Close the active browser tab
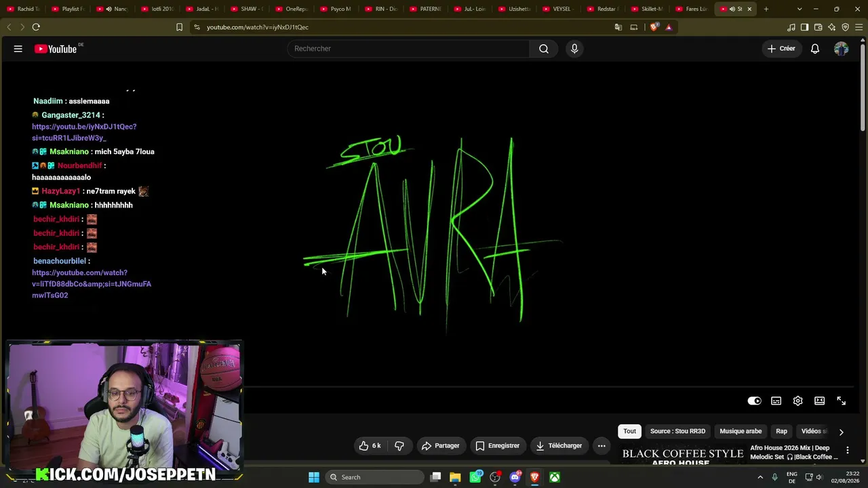Viewport: 868px width, 488px height. click(x=749, y=9)
